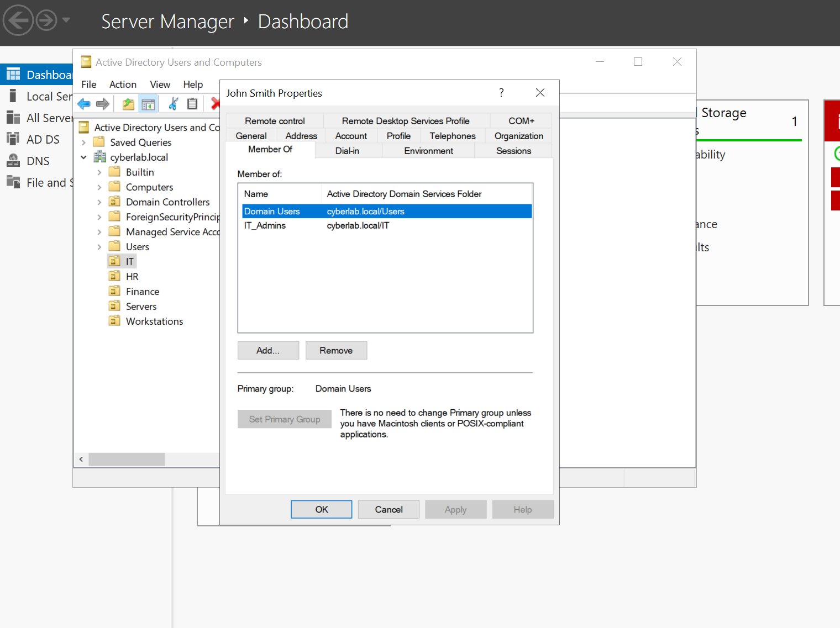The width and height of the screenshot is (840, 628).
Task: Click the Remove button
Action: click(x=336, y=351)
